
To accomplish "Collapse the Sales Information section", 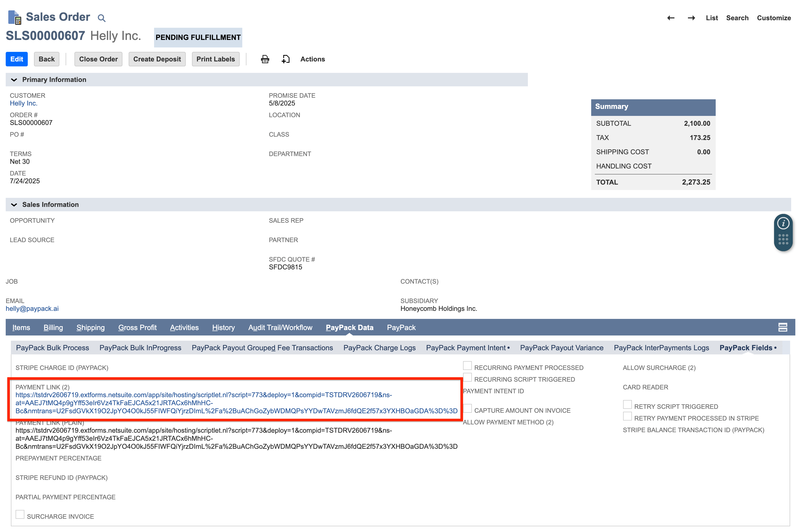I will (x=14, y=205).
